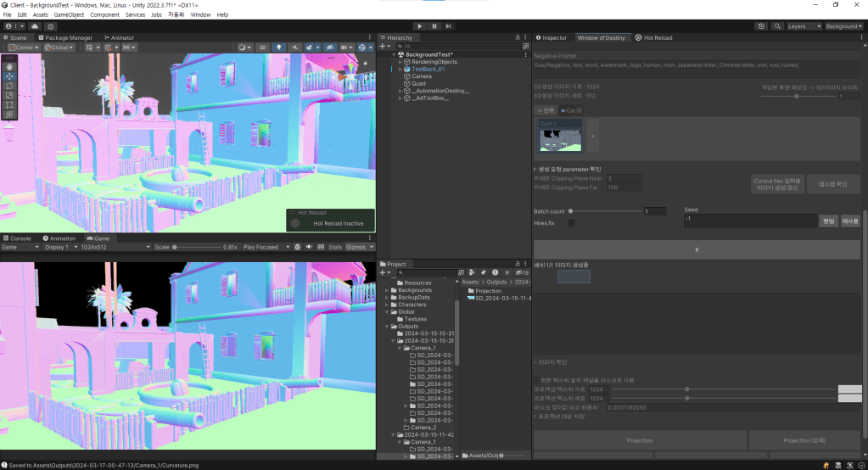
Task: Click the Projection button
Action: point(639,440)
